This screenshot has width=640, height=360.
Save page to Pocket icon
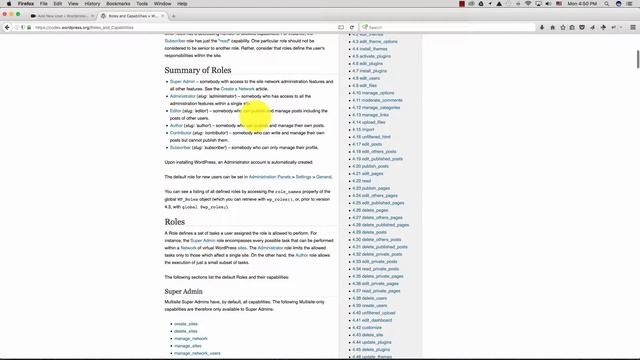[x=582, y=27]
